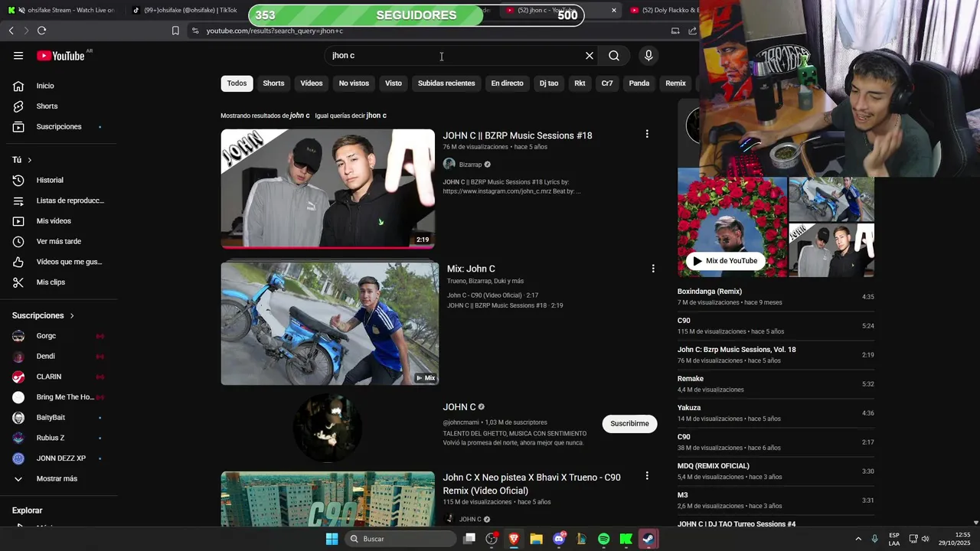This screenshot has width=980, height=551.
Task: Bookmark this page in the address bar
Action: click(175, 31)
